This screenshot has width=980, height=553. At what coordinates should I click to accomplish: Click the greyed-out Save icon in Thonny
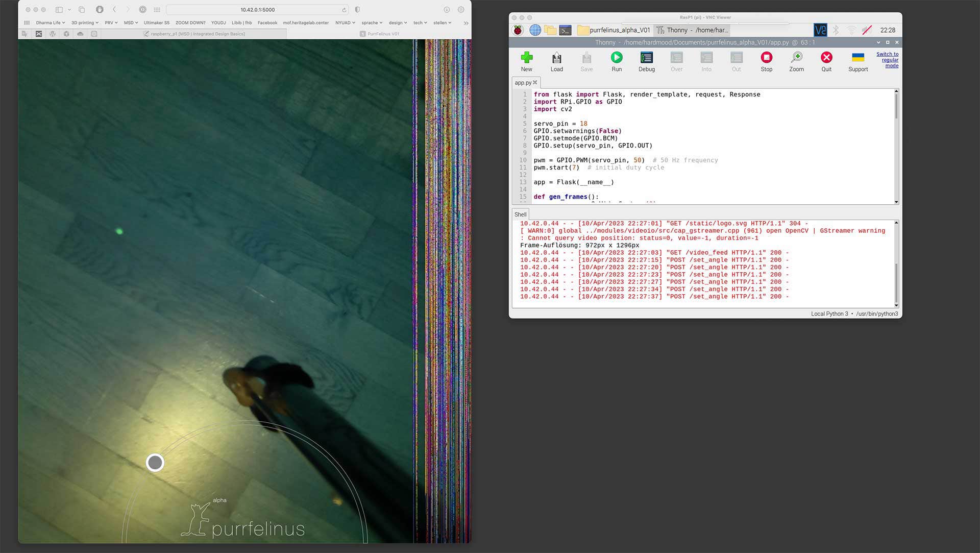[586, 58]
